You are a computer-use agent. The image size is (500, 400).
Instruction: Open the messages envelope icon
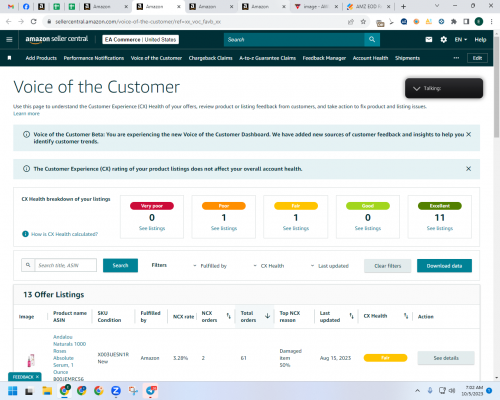point(429,40)
